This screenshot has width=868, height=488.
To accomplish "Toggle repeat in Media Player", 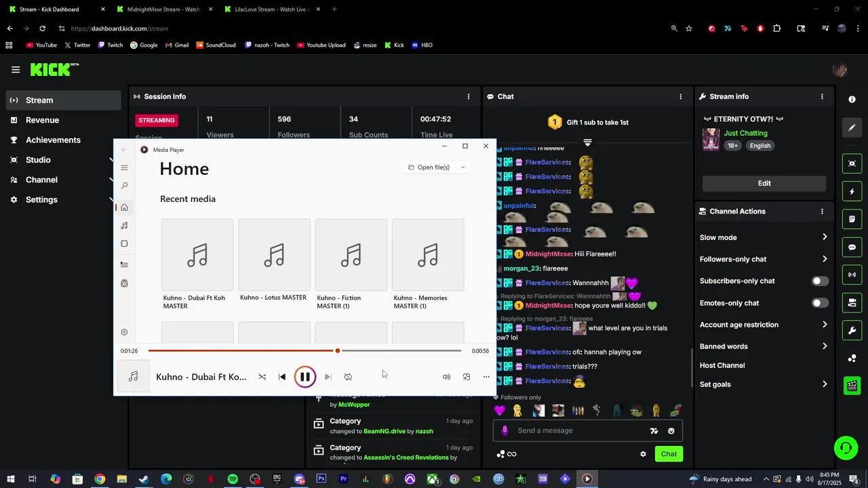I will pos(348,377).
